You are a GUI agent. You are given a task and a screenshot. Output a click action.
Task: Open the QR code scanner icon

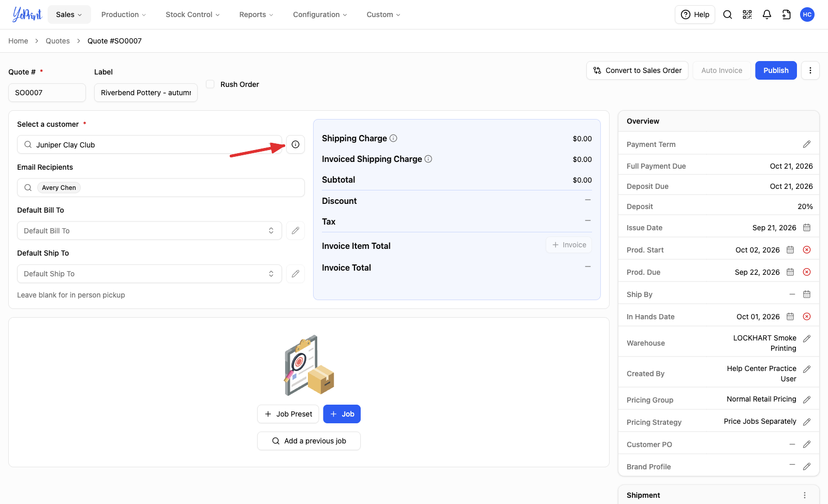(x=747, y=14)
